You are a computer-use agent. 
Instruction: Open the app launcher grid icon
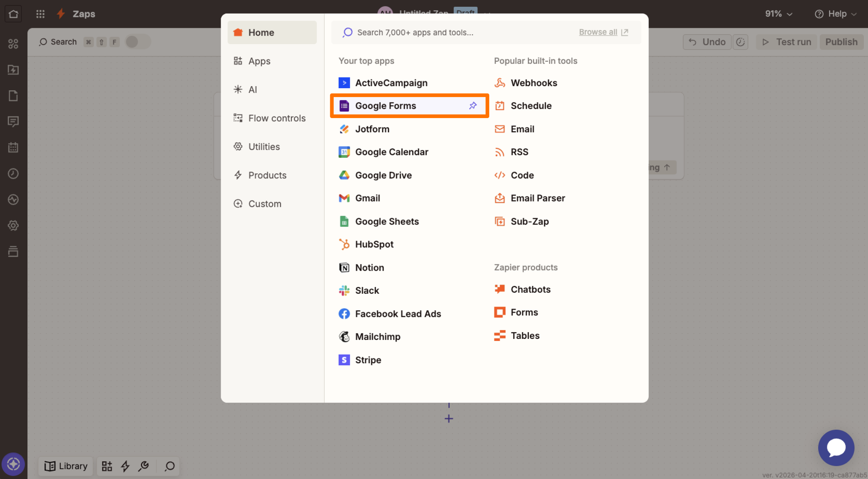pos(40,14)
